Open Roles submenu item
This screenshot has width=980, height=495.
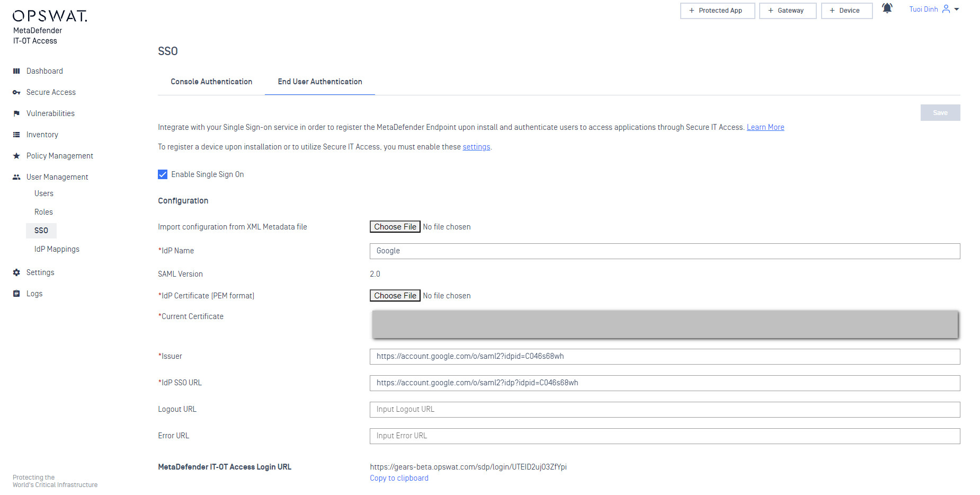[x=43, y=212]
